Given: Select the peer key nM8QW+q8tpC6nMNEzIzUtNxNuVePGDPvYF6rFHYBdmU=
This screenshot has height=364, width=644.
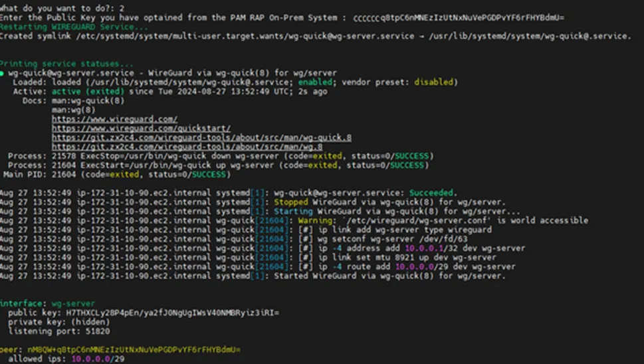Looking at the screenshot, I should (134, 349).
